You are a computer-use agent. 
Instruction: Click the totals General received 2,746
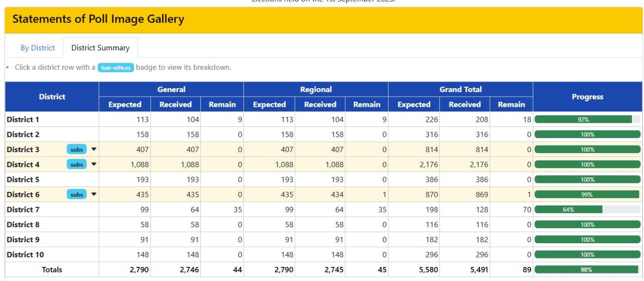pos(189,269)
